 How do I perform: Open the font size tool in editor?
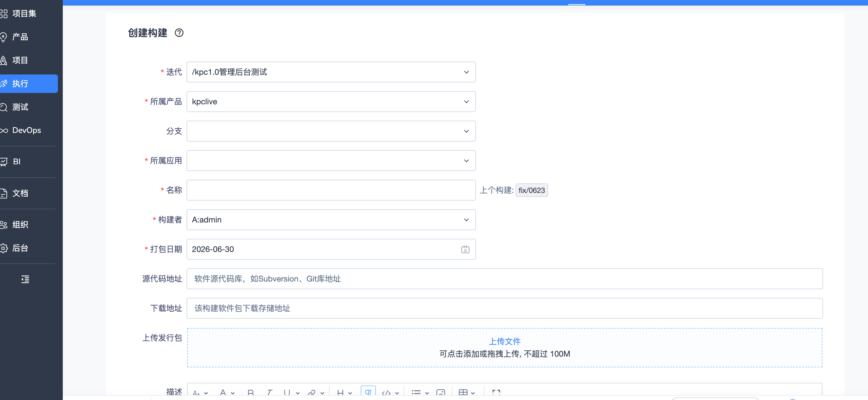click(196, 393)
